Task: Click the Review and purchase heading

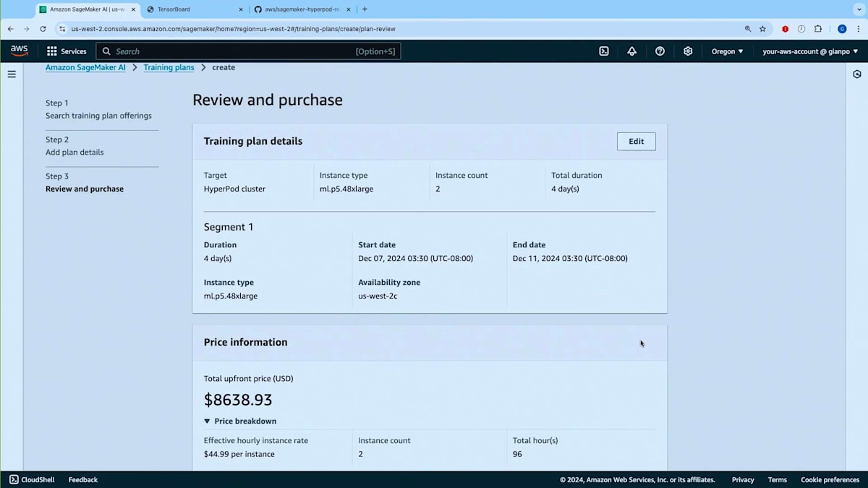Action: (x=268, y=100)
